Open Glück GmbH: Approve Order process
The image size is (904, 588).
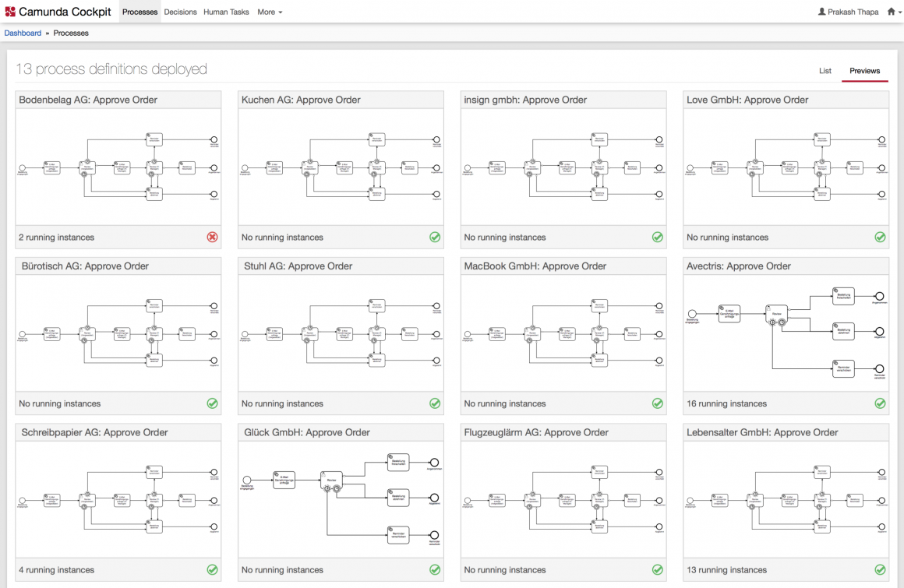(x=307, y=432)
